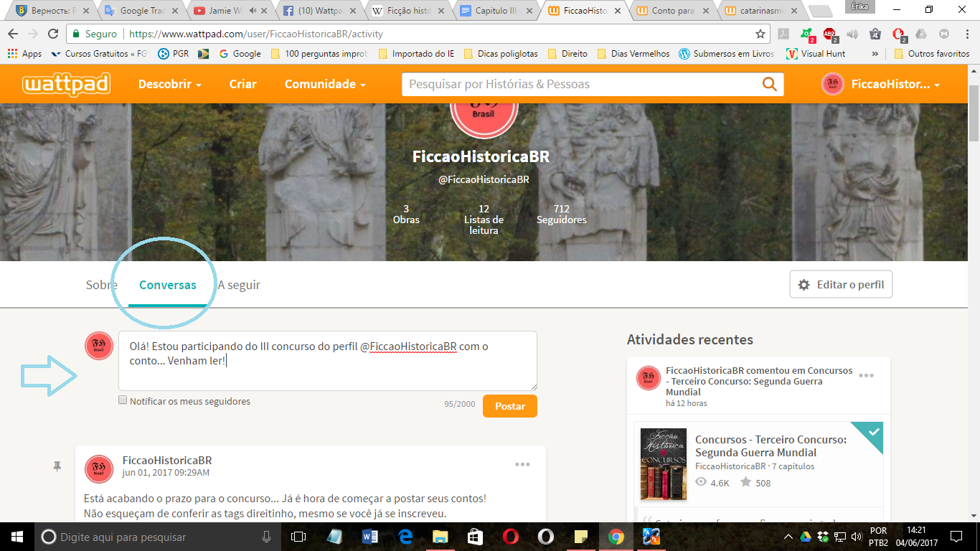Open Opera browser from taskbar
Screen dimensions: 980x551
(511, 537)
